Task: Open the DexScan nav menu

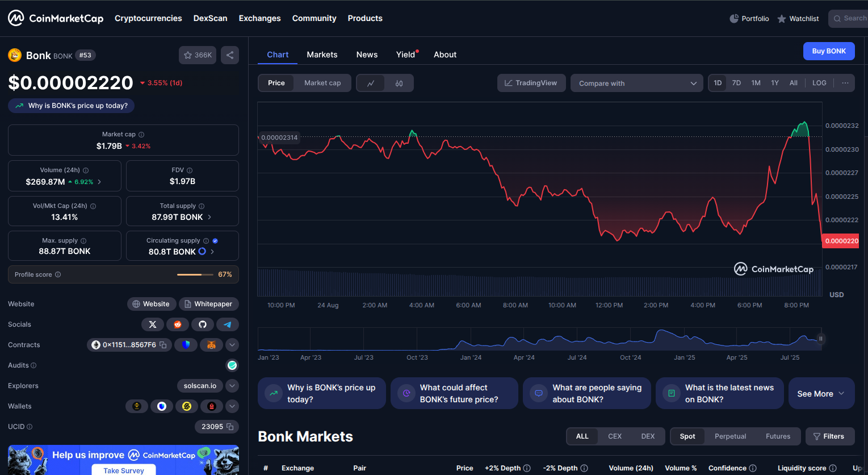Action: tap(210, 18)
